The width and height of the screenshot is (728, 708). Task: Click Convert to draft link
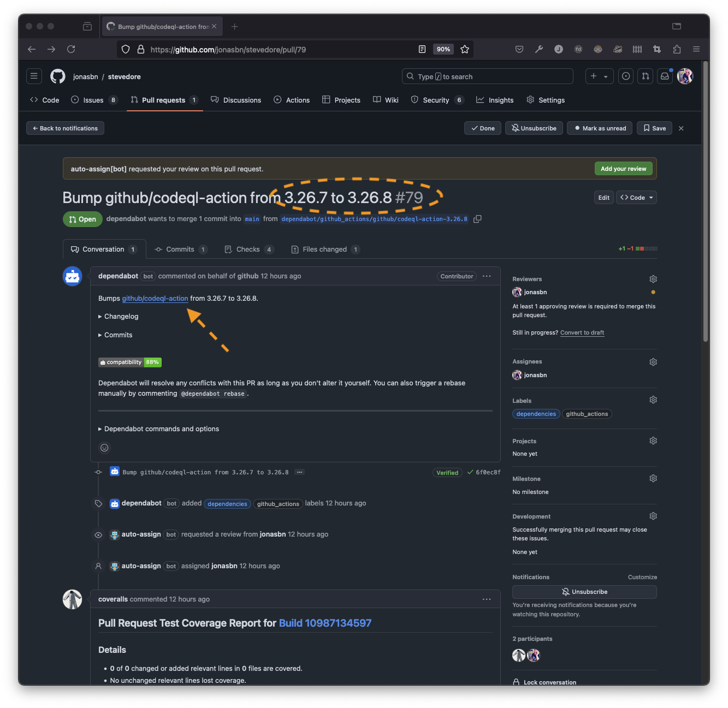582,332
